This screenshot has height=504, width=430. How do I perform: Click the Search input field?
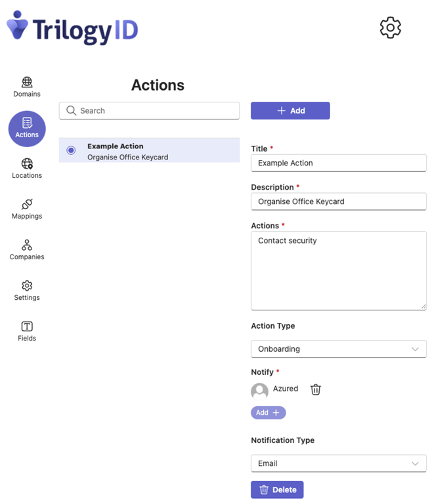point(149,110)
